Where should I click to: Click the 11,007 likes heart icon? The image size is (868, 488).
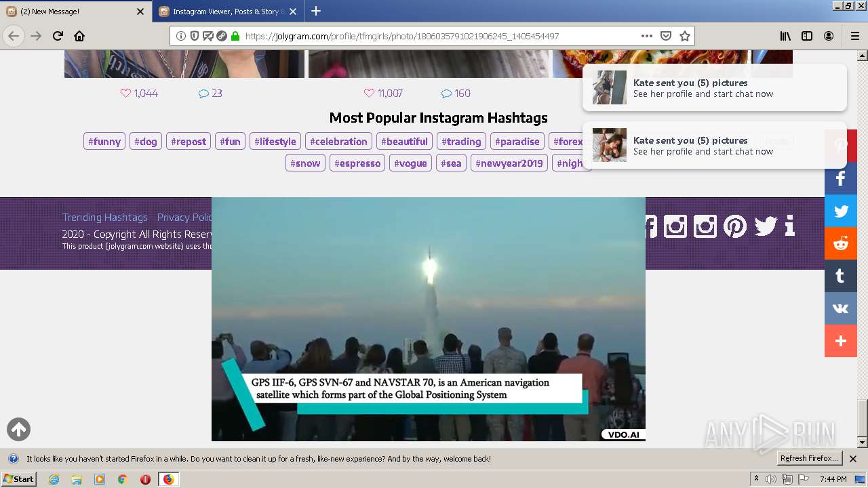point(369,94)
